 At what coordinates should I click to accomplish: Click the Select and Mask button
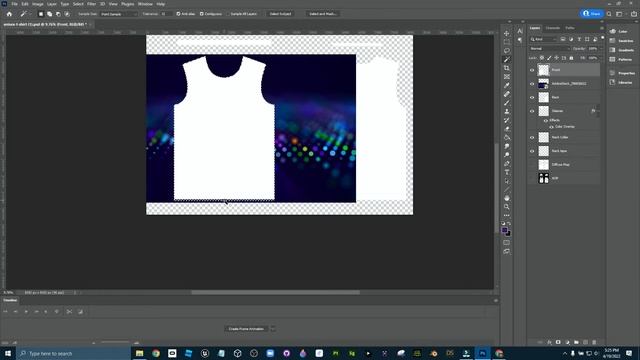(x=322, y=14)
